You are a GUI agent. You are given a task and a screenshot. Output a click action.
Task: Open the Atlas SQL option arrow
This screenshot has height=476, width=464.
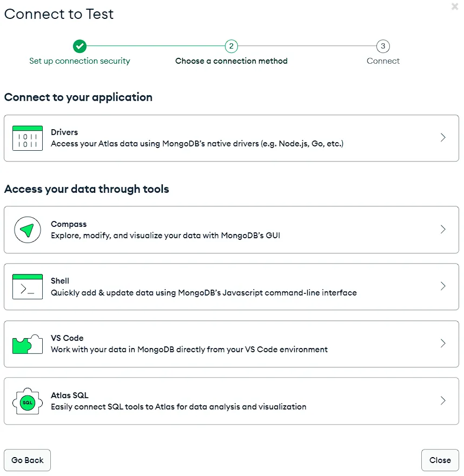[443, 401]
